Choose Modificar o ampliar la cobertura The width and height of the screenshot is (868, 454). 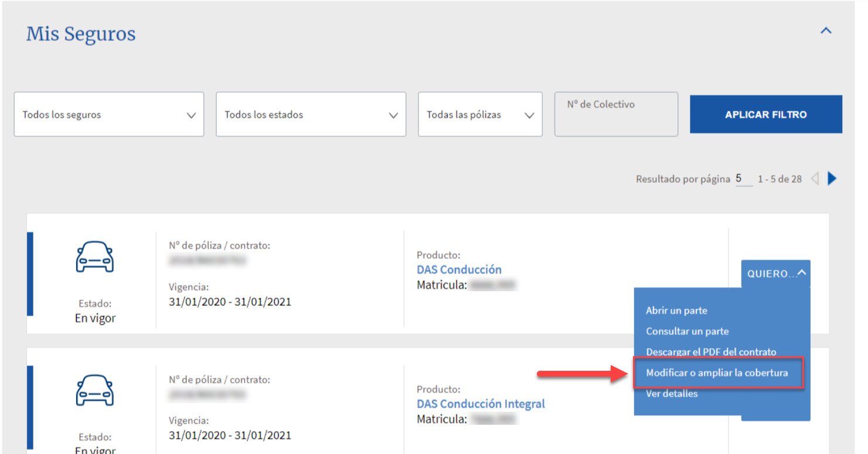click(717, 373)
